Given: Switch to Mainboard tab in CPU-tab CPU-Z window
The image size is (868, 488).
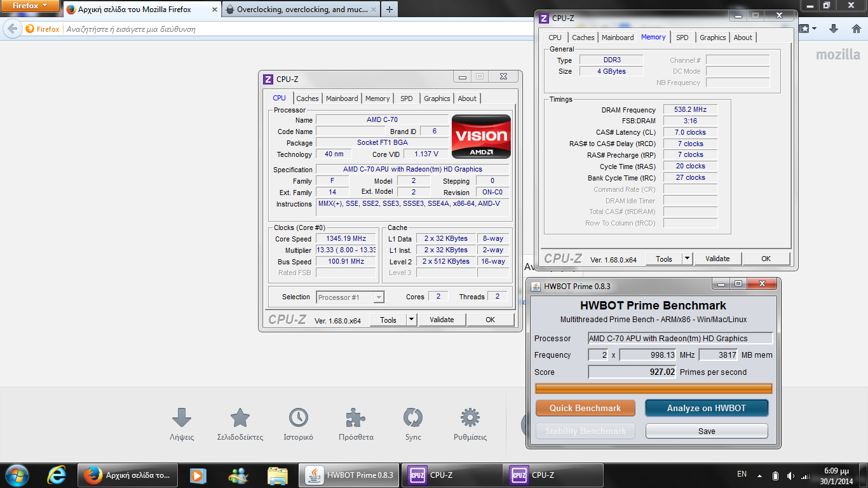Looking at the screenshot, I should [342, 98].
